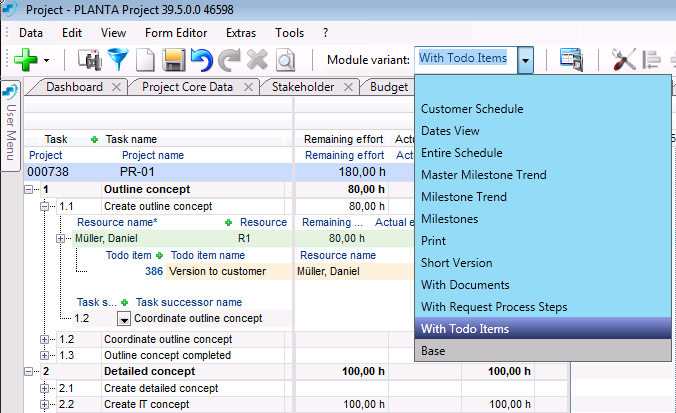Viewport: 676px width, 413px height.
Task: Expand the Müller, Daniel resource row
Action: (x=60, y=238)
